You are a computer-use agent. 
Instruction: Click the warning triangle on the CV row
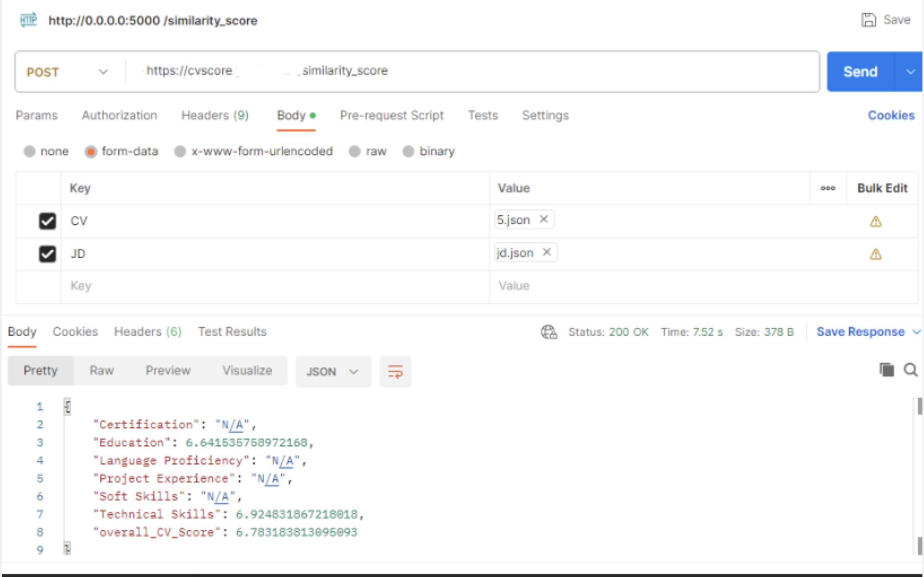click(x=875, y=221)
